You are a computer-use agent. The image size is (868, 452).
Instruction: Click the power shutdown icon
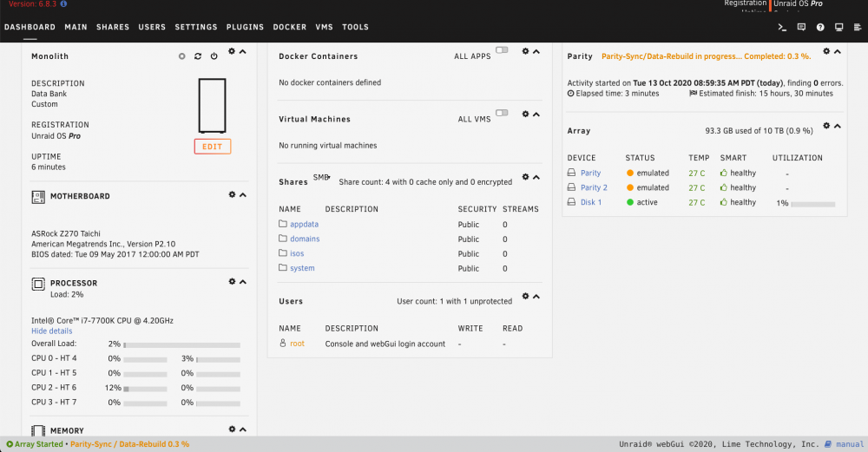[214, 56]
